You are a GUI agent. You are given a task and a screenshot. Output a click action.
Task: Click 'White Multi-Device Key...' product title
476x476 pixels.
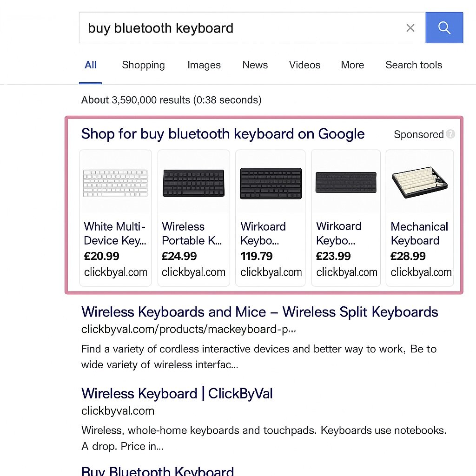click(x=115, y=233)
